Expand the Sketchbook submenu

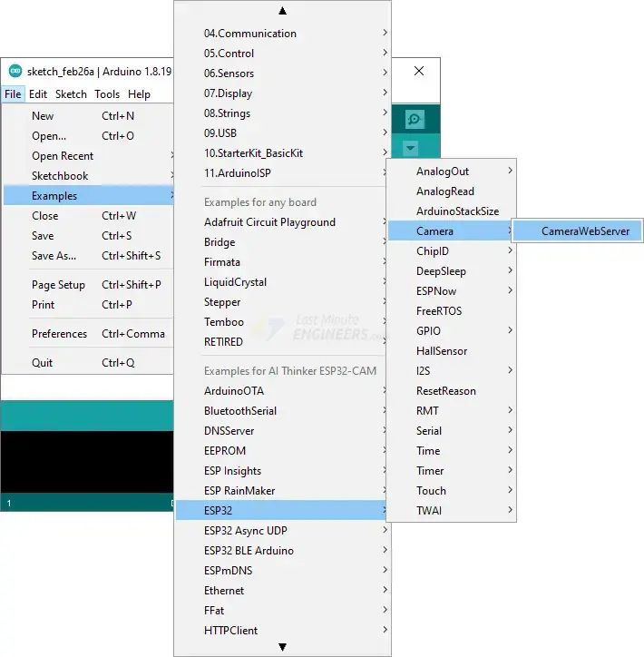[88, 176]
